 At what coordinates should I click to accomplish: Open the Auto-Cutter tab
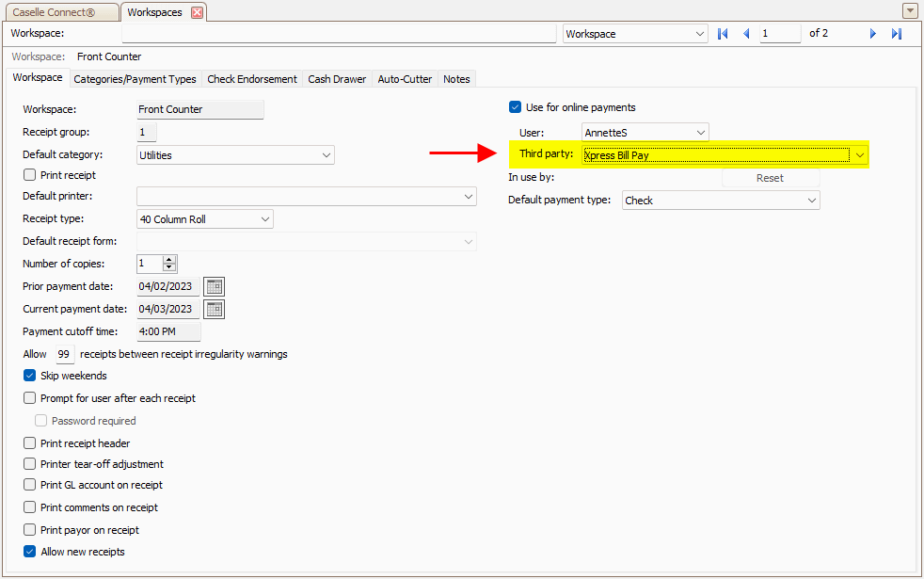click(x=405, y=79)
